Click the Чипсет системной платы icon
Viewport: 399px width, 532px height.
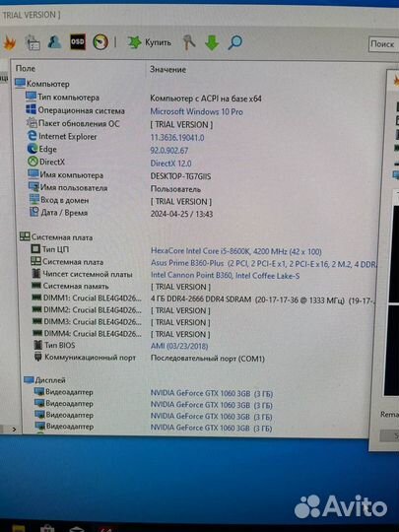pyautogui.click(x=36, y=274)
